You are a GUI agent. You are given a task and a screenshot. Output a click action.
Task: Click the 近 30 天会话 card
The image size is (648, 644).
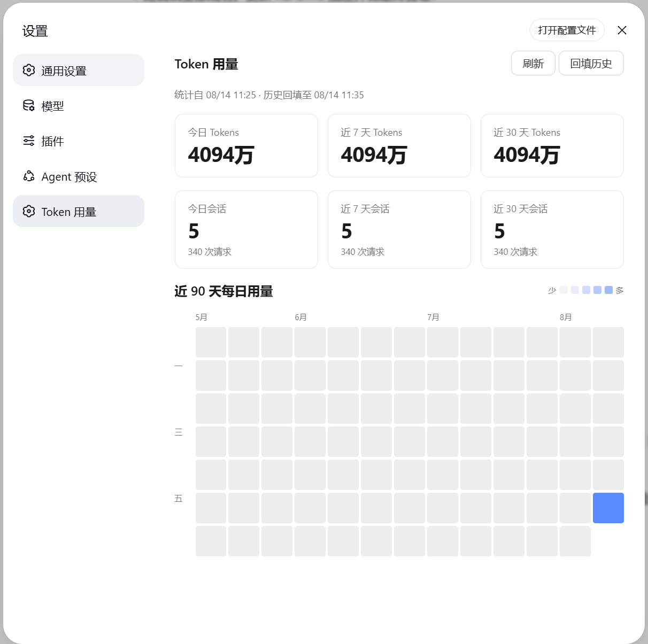coord(552,229)
